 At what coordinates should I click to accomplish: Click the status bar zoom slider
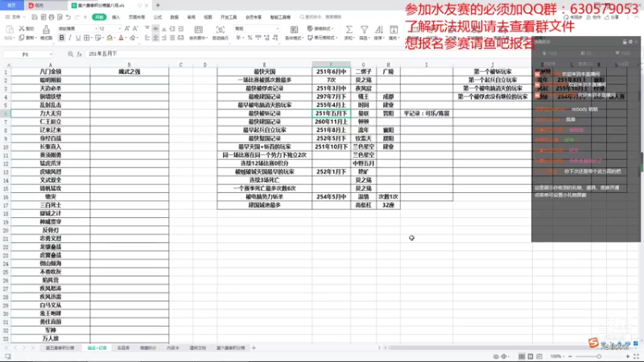pos(599,356)
